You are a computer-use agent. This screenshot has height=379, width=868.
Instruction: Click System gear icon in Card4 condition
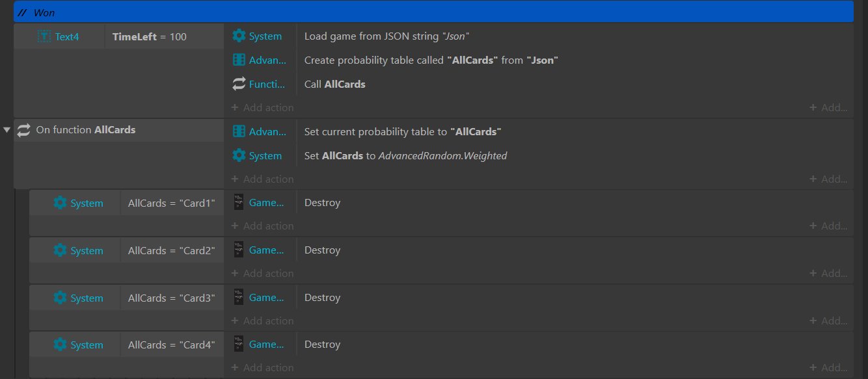[60, 345]
